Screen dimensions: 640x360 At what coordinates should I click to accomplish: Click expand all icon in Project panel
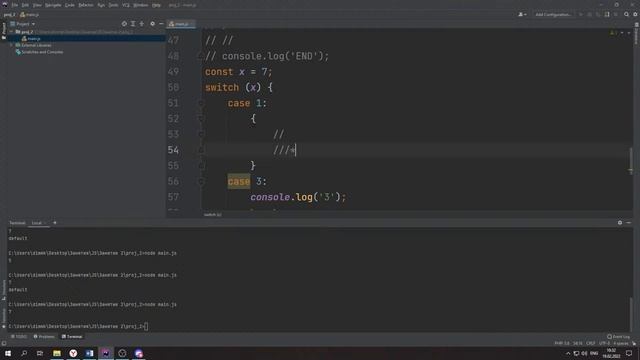click(133, 24)
